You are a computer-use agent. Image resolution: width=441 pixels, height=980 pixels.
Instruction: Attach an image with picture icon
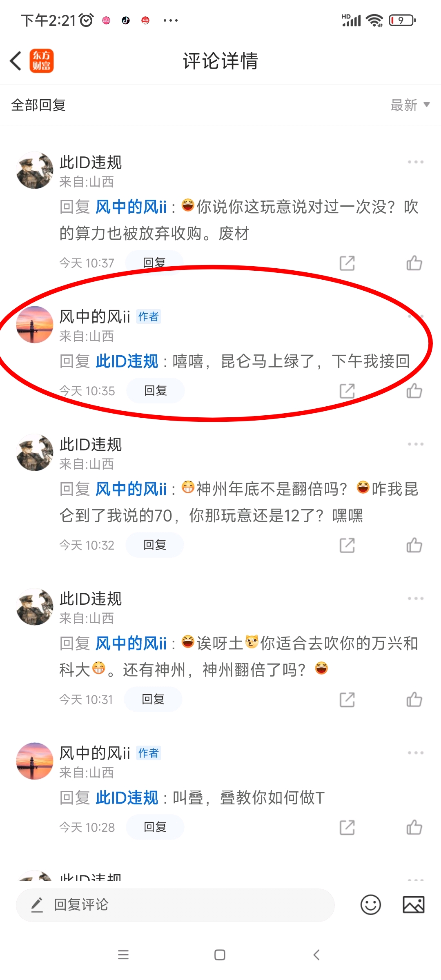click(x=414, y=905)
